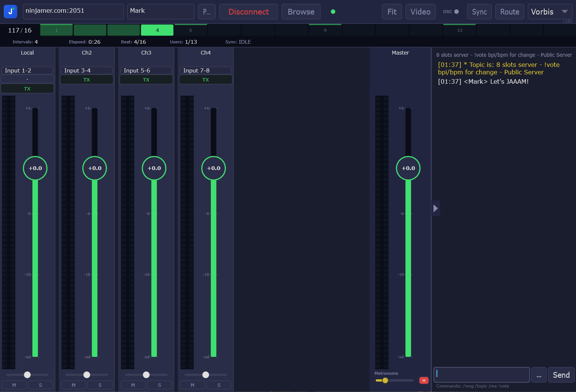Image resolution: width=576 pixels, height=392 pixels.
Task: Click the J application logo icon
Action: point(10,12)
